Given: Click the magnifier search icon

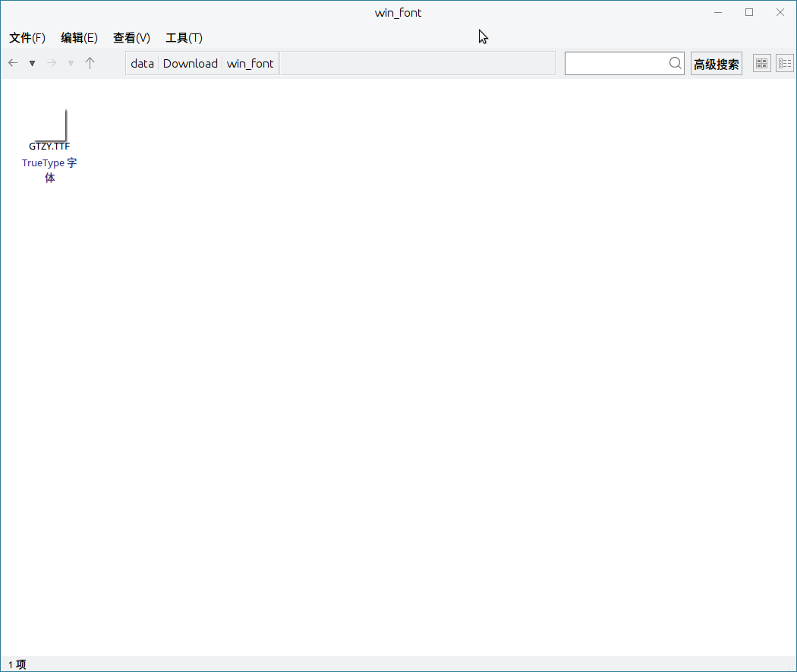Looking at the screenshot, I should (x=675, y=63).
